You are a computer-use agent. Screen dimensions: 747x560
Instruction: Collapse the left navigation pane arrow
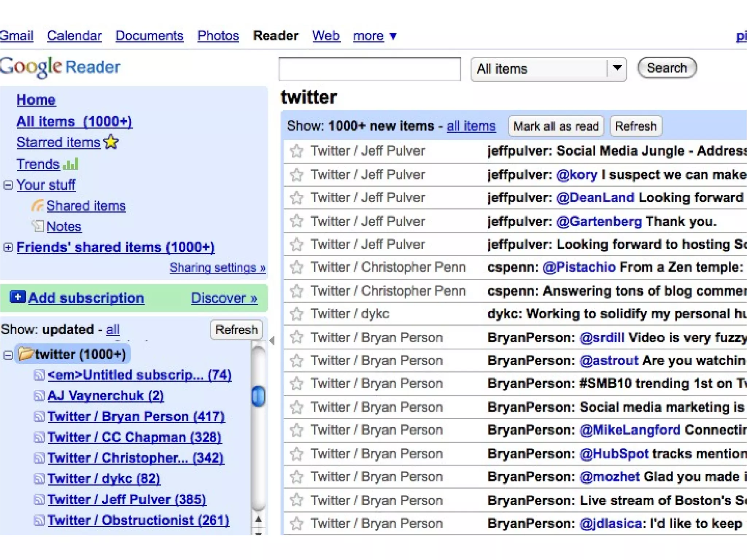pyautogui.click(x=272, y=341)
